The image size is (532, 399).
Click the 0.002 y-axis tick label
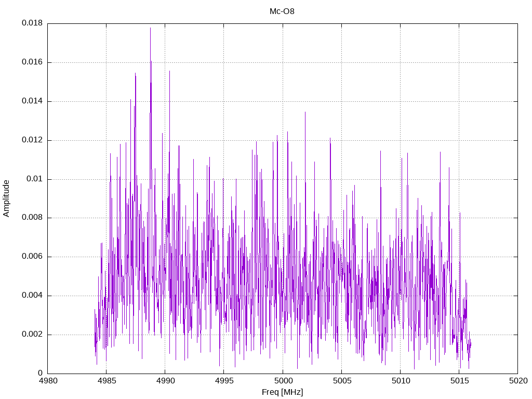32,334
